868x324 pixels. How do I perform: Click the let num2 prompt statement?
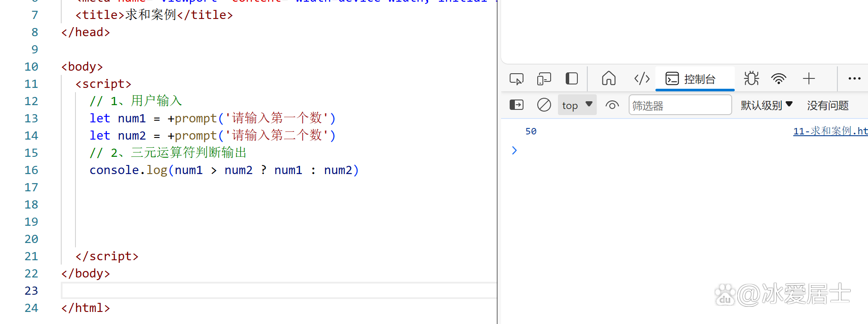(x=213, y=136)
